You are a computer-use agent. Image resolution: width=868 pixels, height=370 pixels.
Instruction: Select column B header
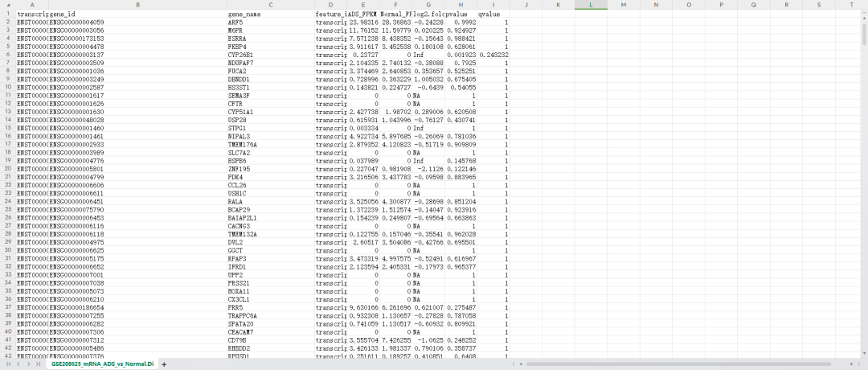click(x=137, y=5)
